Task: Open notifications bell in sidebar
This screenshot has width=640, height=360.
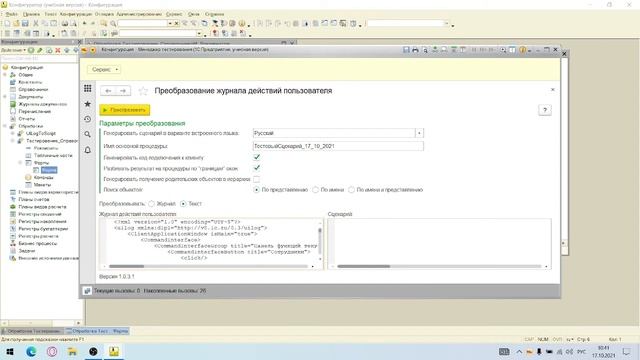Action: 88,150
